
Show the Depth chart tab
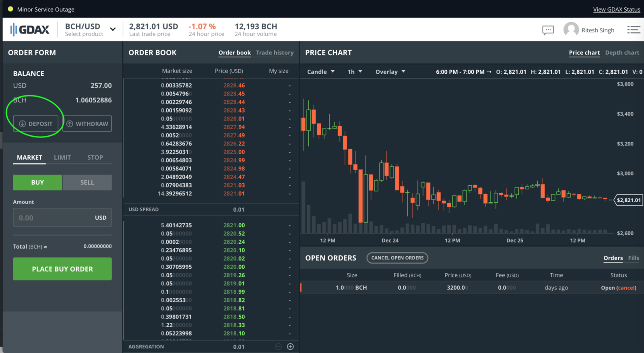coord(622,53)
